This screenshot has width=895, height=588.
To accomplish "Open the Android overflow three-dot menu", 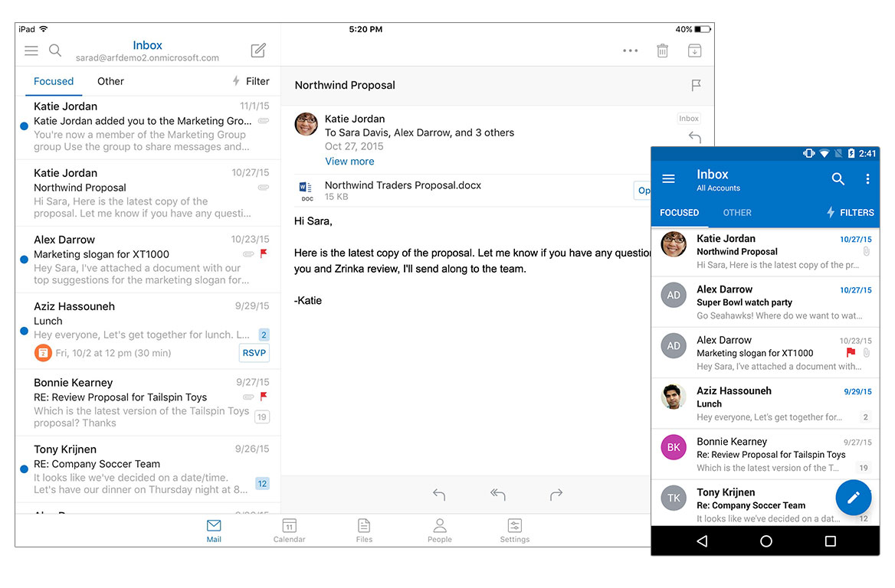I will [x=867, y=178].
